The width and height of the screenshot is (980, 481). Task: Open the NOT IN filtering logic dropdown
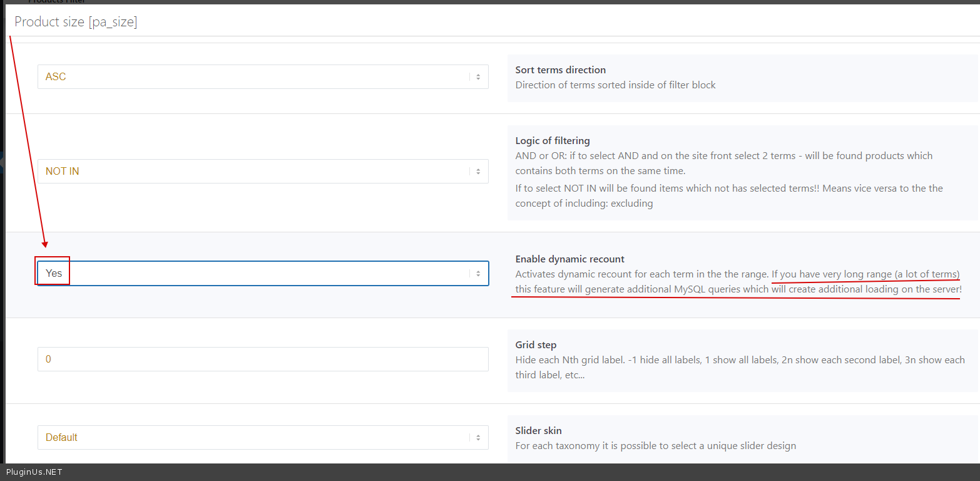(x=250, y=172)
